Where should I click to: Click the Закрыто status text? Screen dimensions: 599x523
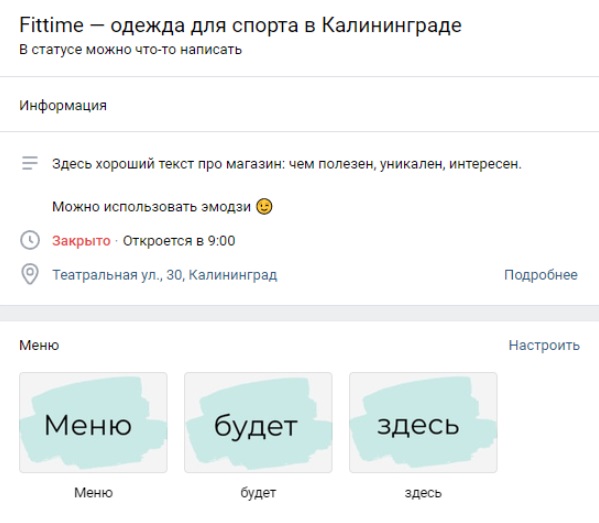click(x=81, y=241)
